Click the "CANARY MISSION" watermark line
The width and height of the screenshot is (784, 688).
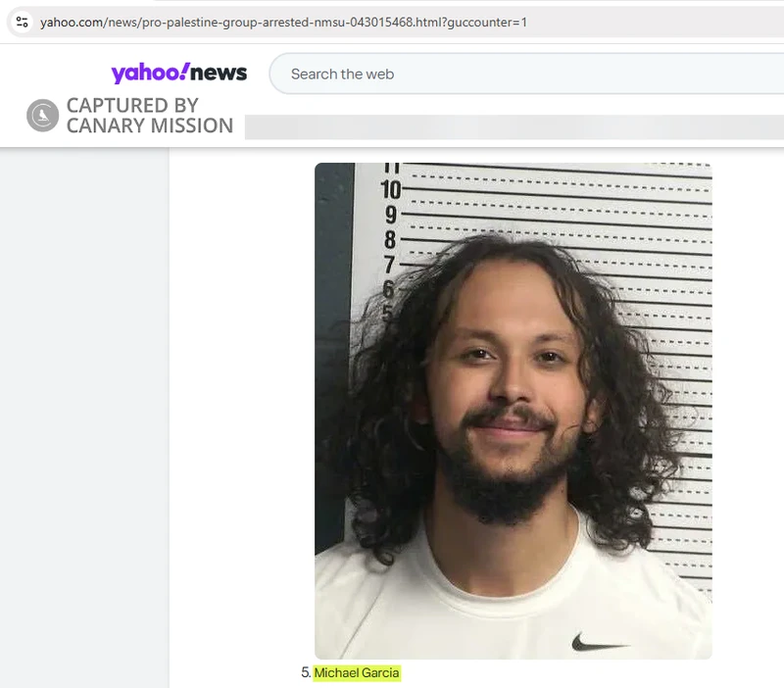point(150,125)
